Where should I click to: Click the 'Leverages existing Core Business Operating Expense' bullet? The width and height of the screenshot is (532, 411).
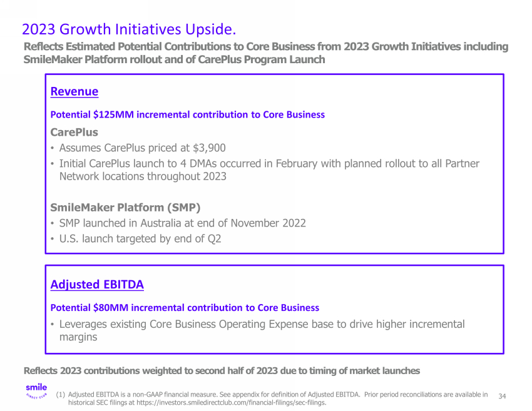262,324
